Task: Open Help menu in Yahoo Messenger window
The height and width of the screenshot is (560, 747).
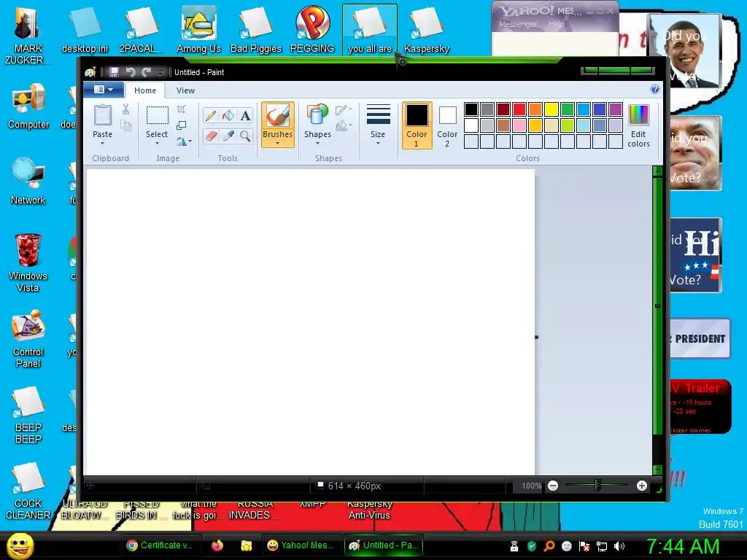Action: (556, 24)
